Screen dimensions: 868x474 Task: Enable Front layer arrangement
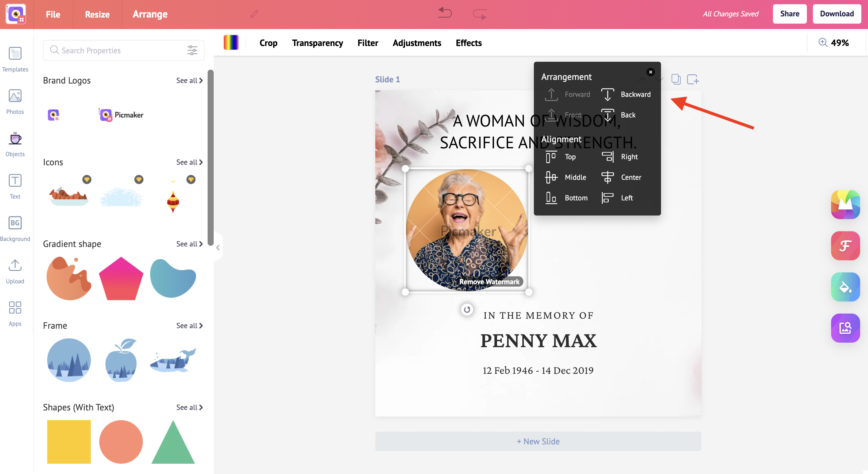pyautogui.click(x=572, y=115)
